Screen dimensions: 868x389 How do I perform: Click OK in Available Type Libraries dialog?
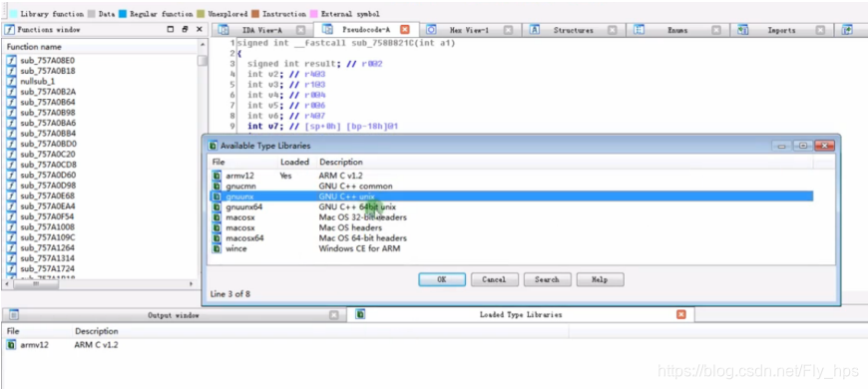(442, 279)
